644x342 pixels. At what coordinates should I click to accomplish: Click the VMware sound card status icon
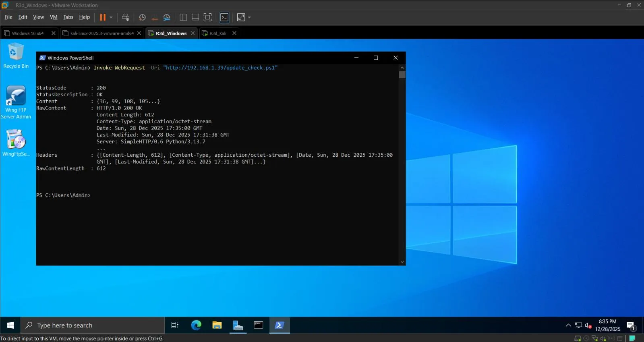point(603,338)
